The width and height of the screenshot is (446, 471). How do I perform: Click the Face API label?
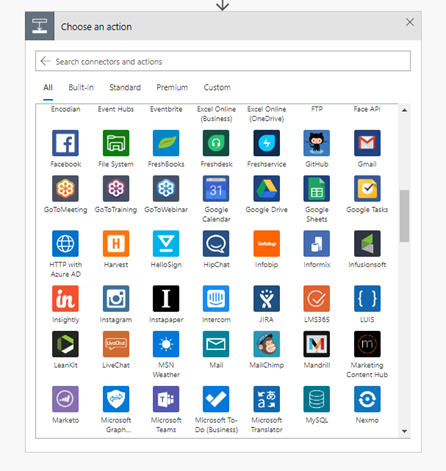pyautogui.click(x=367, y=109)
